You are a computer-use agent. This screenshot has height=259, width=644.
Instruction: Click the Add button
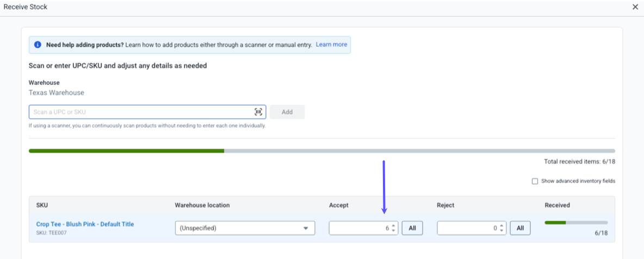point(287,112)
